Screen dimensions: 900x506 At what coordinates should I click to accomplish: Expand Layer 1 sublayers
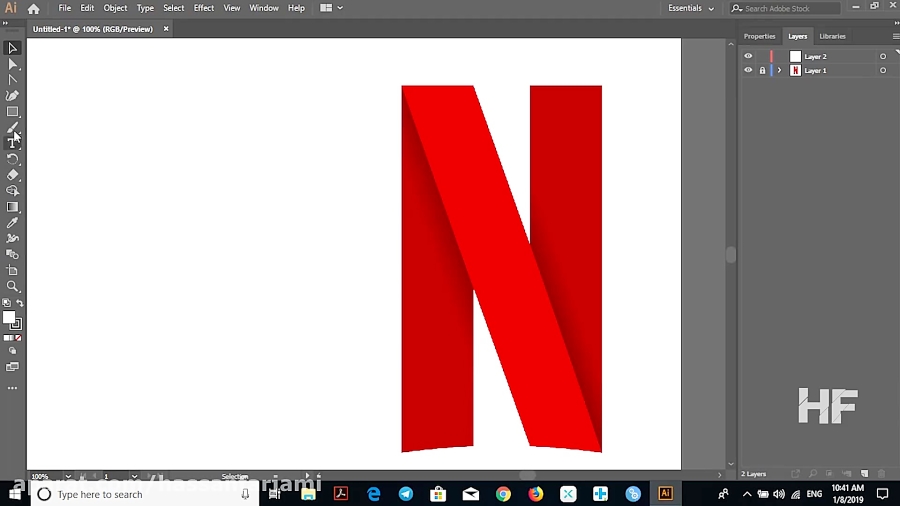click(x=779, y=71)
